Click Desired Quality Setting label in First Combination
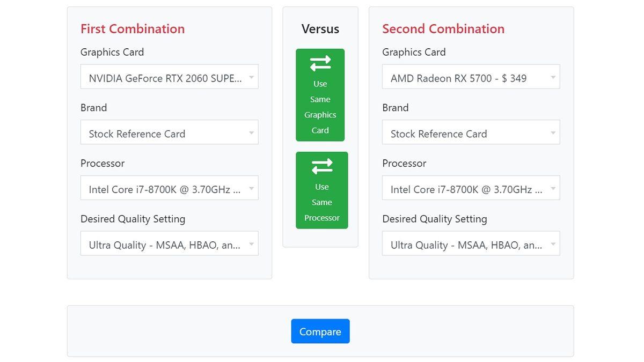 click(133, 219)
